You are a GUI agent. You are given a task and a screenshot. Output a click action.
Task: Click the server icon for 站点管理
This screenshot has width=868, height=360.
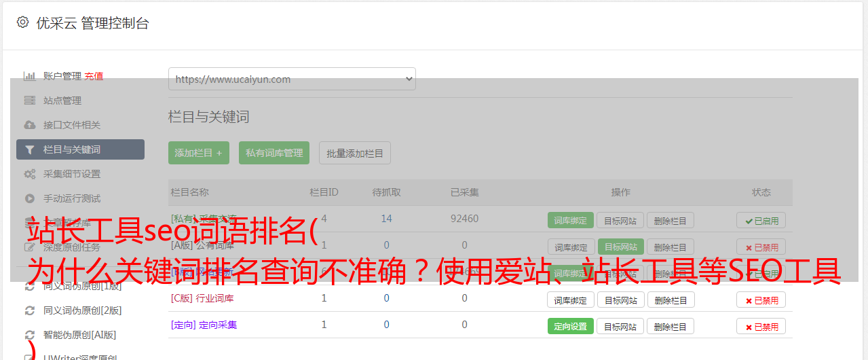[30, 101]
